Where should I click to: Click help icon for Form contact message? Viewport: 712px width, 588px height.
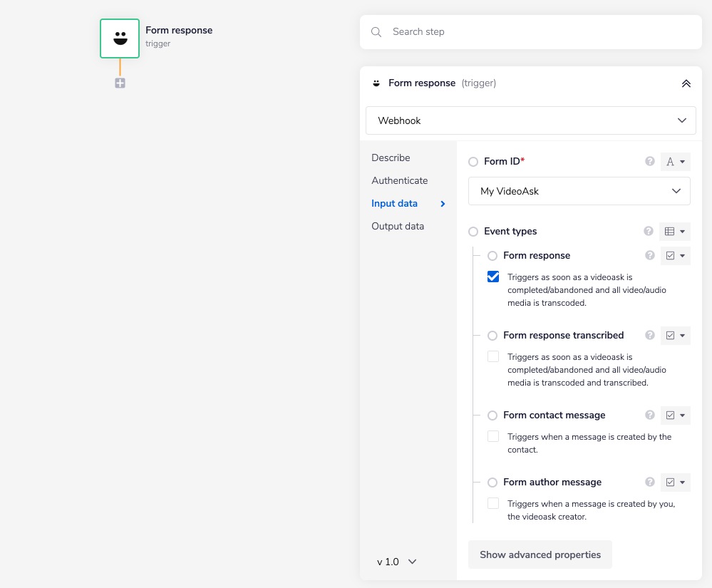coord(649,416)
